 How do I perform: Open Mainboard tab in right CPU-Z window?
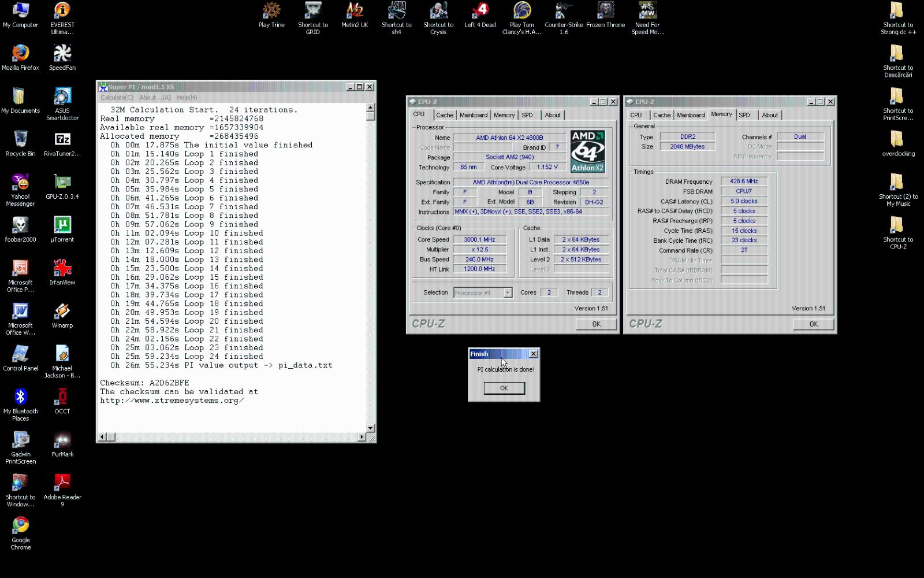[x=691, y=115]
